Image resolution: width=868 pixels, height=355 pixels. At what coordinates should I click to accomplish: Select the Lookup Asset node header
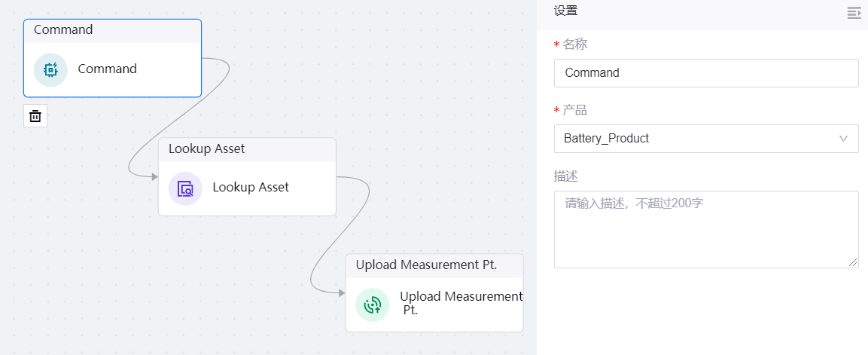(x=247, y=149)
